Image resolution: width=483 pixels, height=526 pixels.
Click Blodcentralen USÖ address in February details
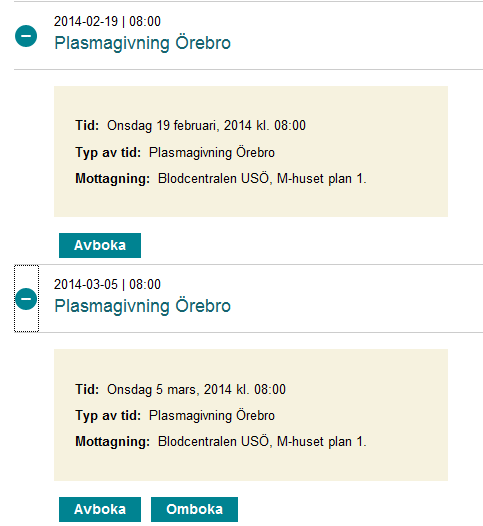(x=262, y=178)
